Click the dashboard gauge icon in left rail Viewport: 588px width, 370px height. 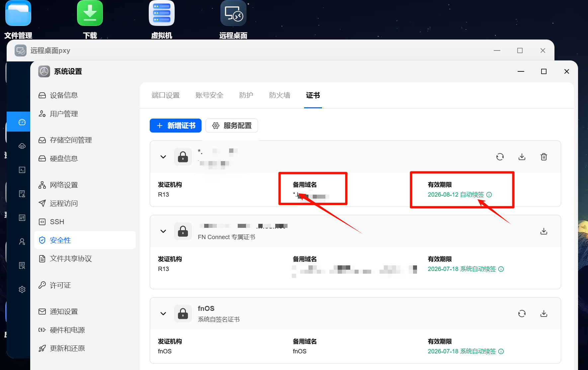click(x=22, y=122)
